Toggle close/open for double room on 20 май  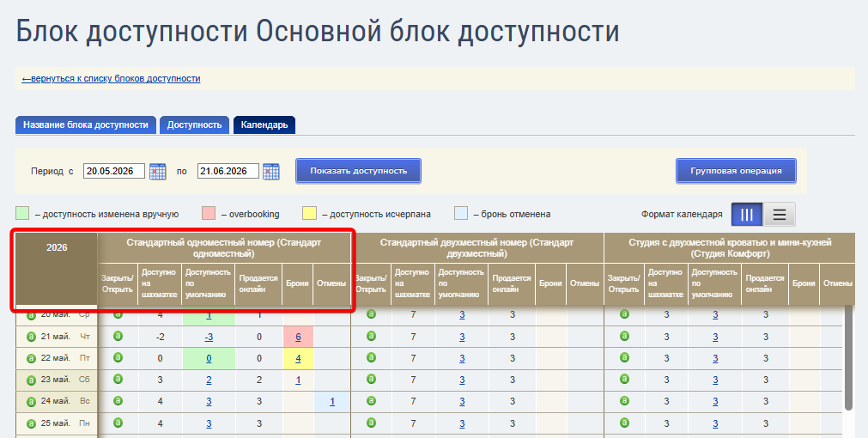click(371, 314)
